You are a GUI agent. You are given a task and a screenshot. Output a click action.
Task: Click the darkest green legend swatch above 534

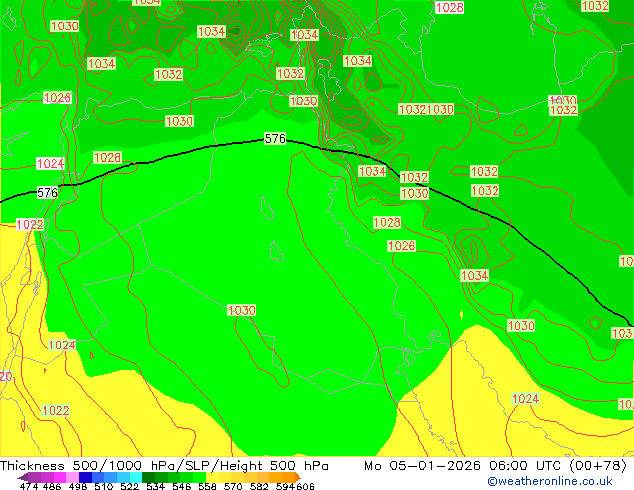point(148,477)
